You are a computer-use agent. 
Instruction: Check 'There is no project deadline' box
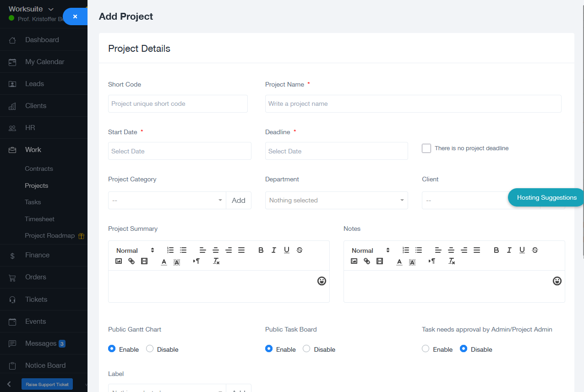click(x=426, y=148)
